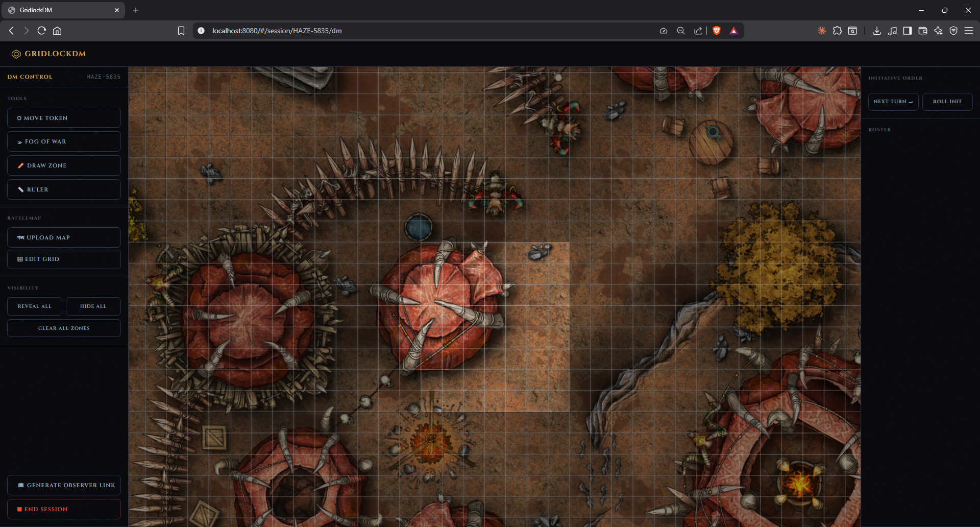
Task: Select the Draw Zone pencil tool
Action: coord(63,165)
